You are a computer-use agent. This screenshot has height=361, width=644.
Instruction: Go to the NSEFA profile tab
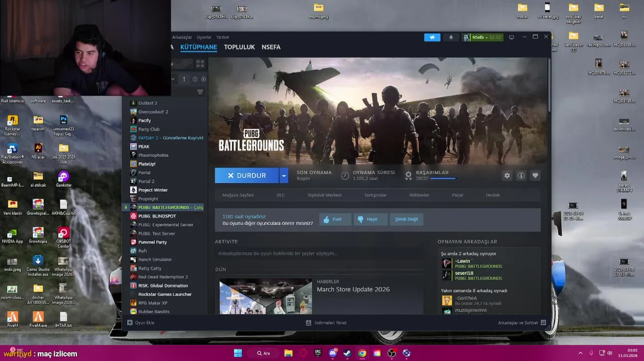point(271,47)
